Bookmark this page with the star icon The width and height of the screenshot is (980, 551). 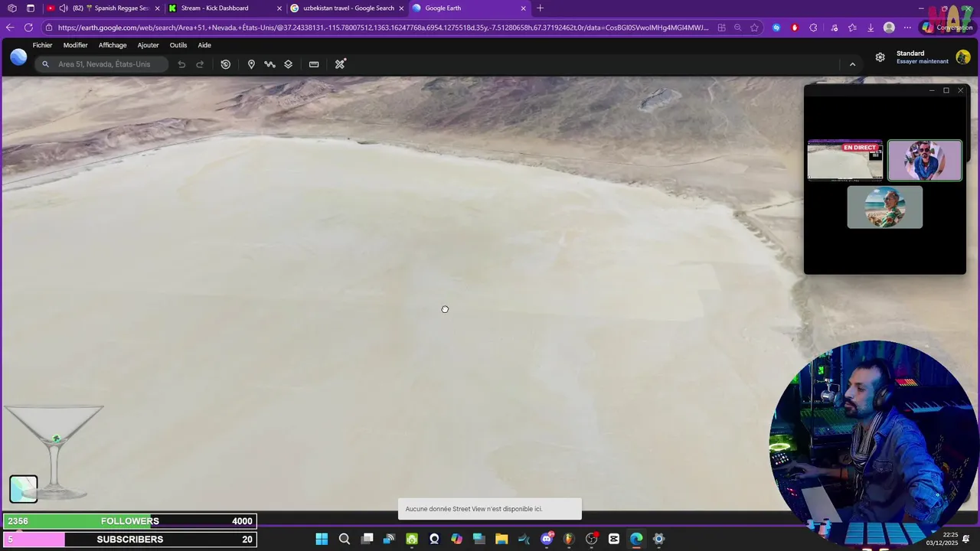point(755,28)
